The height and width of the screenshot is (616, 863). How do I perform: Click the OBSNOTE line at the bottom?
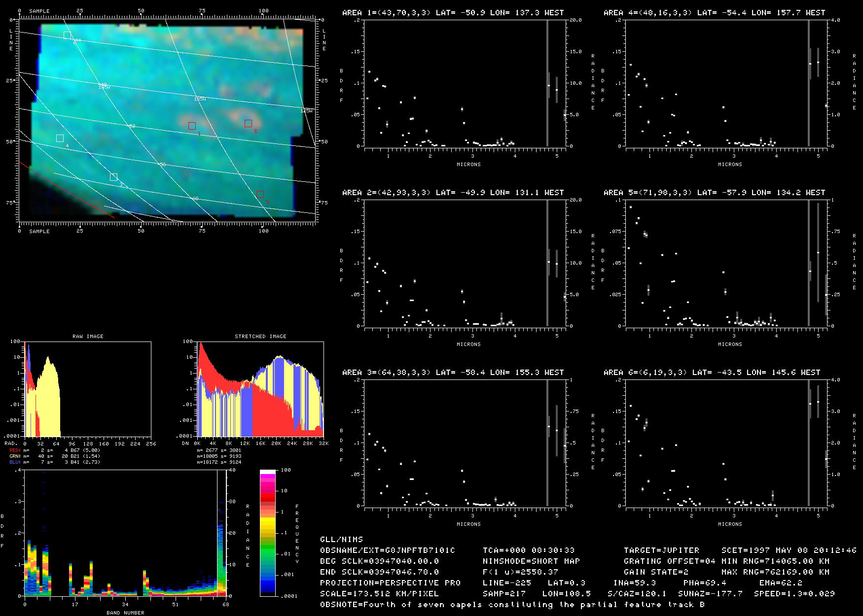(512, 604)
